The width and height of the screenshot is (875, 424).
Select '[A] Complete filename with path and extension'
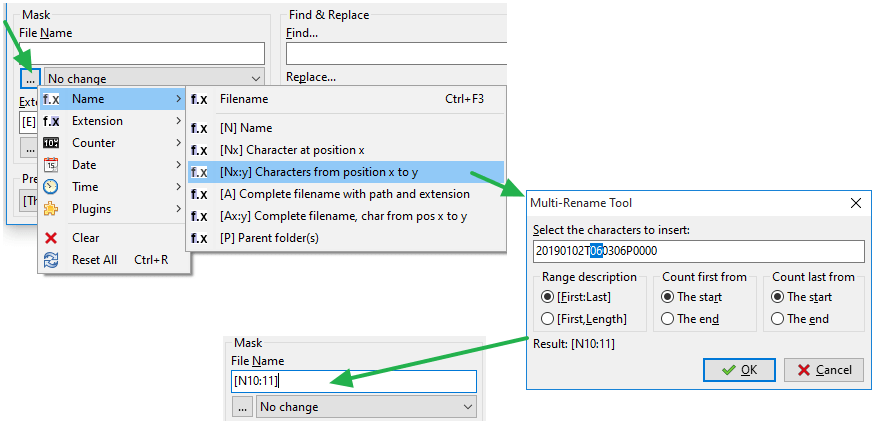pyautogui.click(x=344, y=194)
